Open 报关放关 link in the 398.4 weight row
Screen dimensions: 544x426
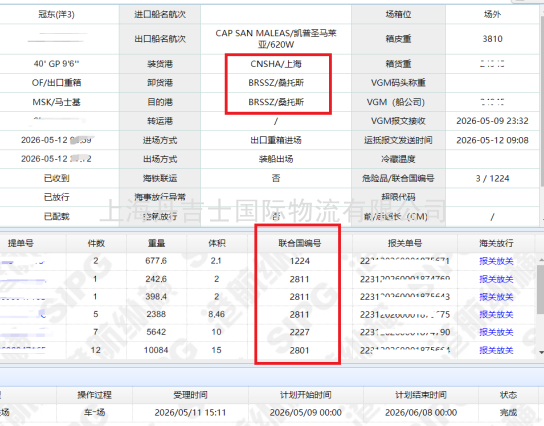(496, 297)
